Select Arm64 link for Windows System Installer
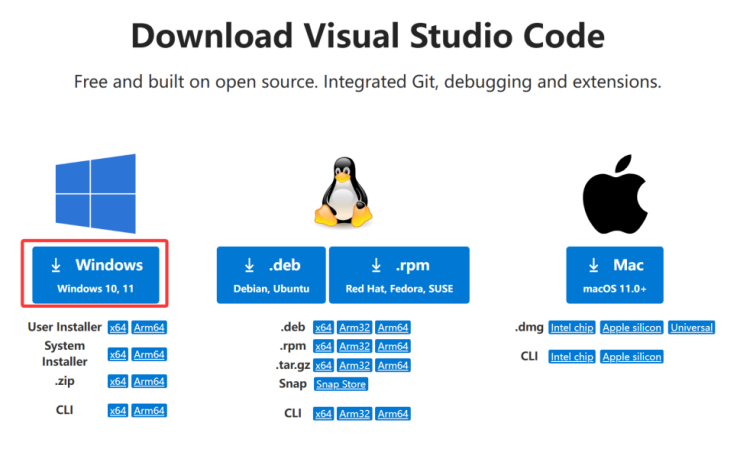 pos(150,354)
